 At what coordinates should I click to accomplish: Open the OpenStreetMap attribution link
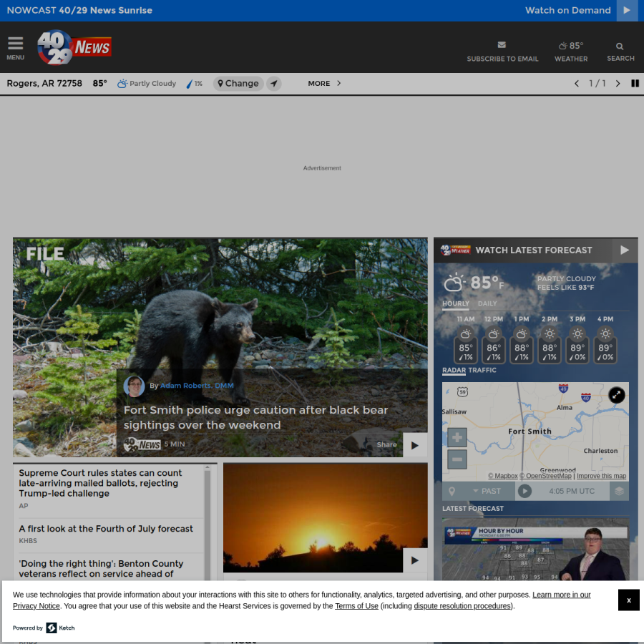(545, 476)
